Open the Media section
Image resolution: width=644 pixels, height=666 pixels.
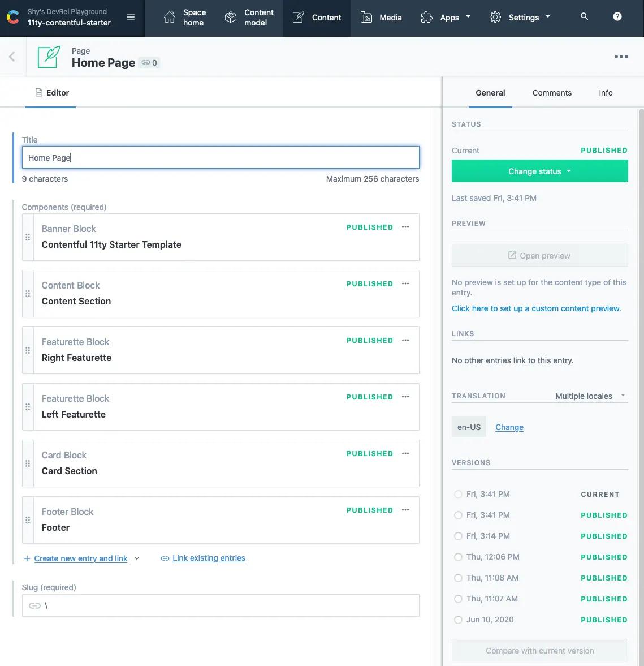pos(381,18)
